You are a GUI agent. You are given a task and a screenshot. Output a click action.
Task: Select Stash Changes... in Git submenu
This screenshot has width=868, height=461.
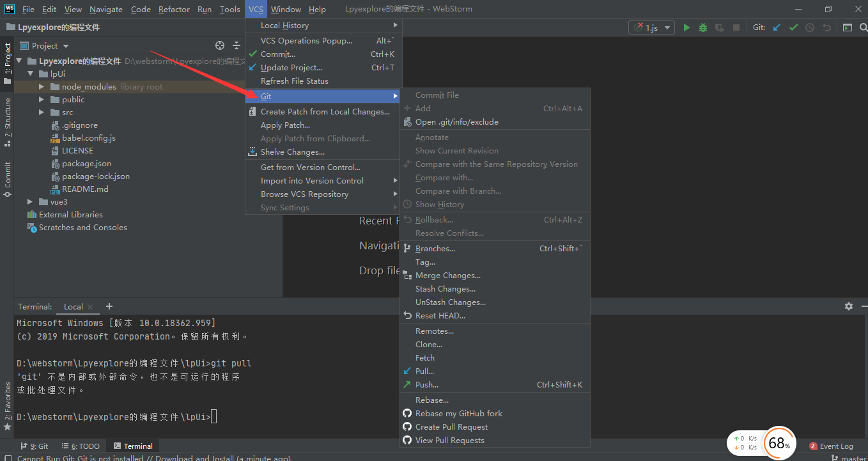[495, 289]
